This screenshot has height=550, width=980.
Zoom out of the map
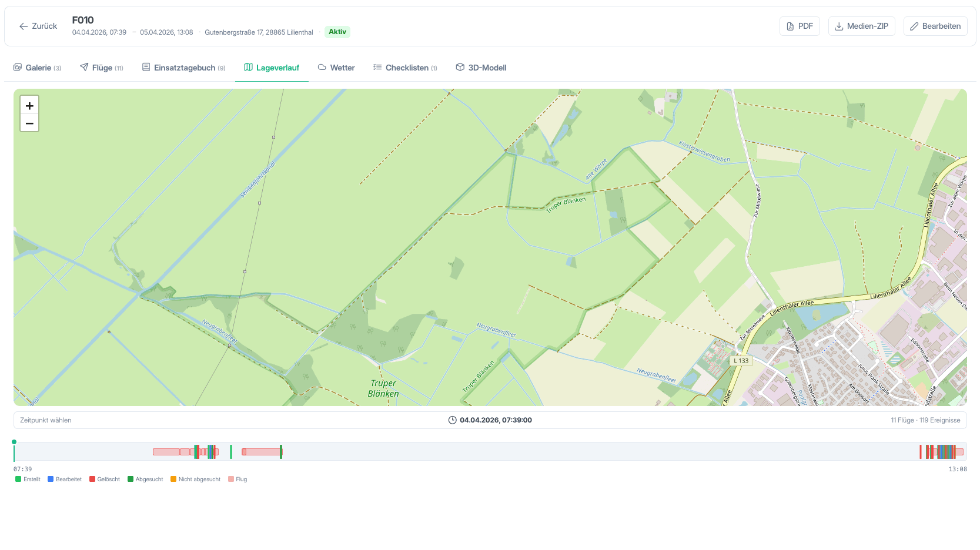[29, 123]
